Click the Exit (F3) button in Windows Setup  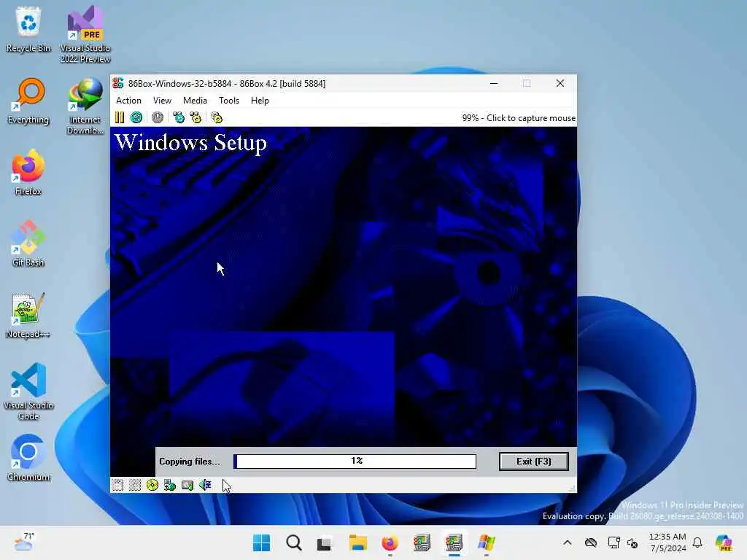click(533, 462)
